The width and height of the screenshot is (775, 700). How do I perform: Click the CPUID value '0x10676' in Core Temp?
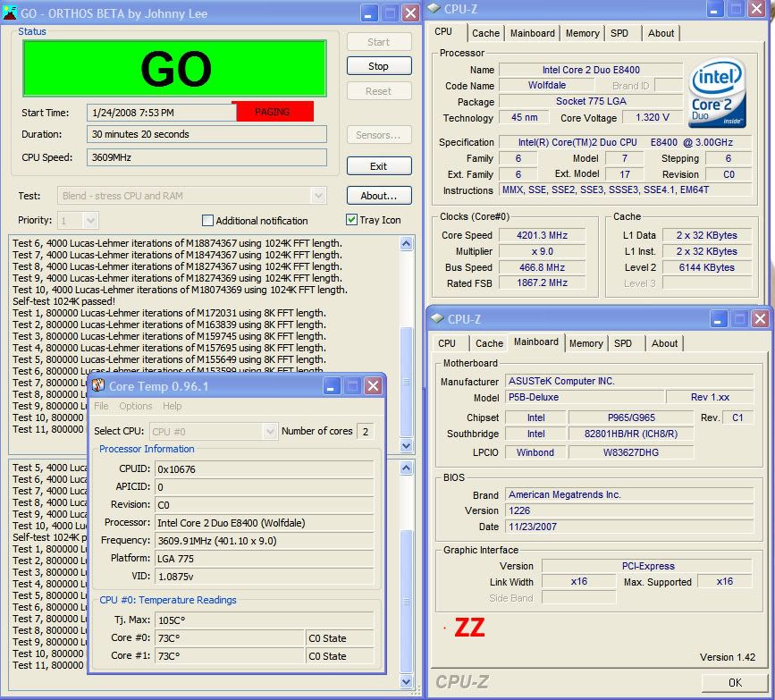(x=265, y=469)
